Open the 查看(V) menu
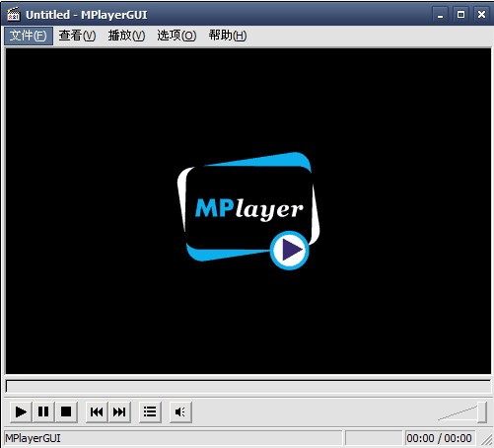Viewport: 494px width, 448px height. pos(77,36)
